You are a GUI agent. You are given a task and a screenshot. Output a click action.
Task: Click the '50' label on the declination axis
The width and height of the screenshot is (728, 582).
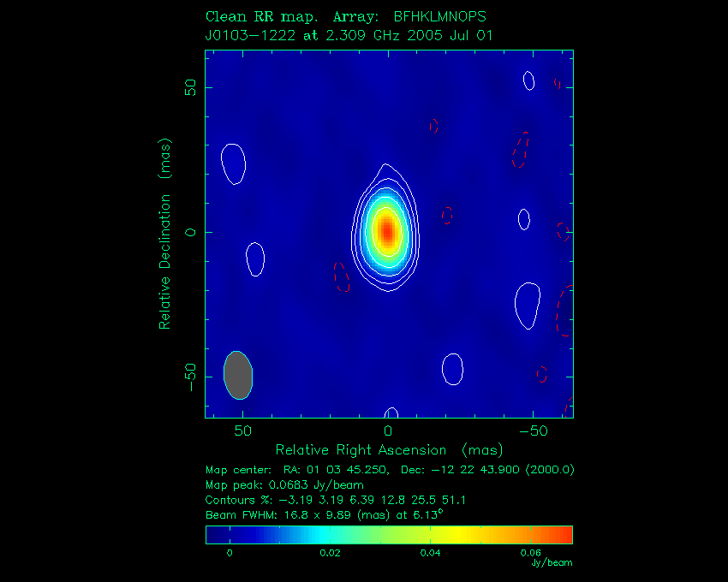point(190,87)
